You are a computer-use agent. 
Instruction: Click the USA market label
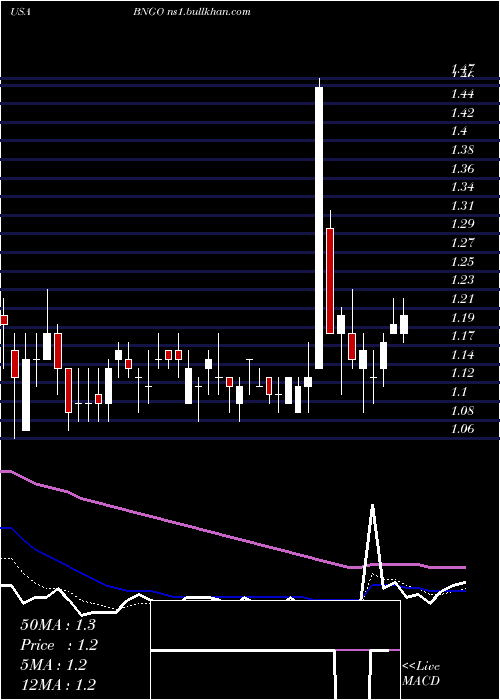(21, 12)
